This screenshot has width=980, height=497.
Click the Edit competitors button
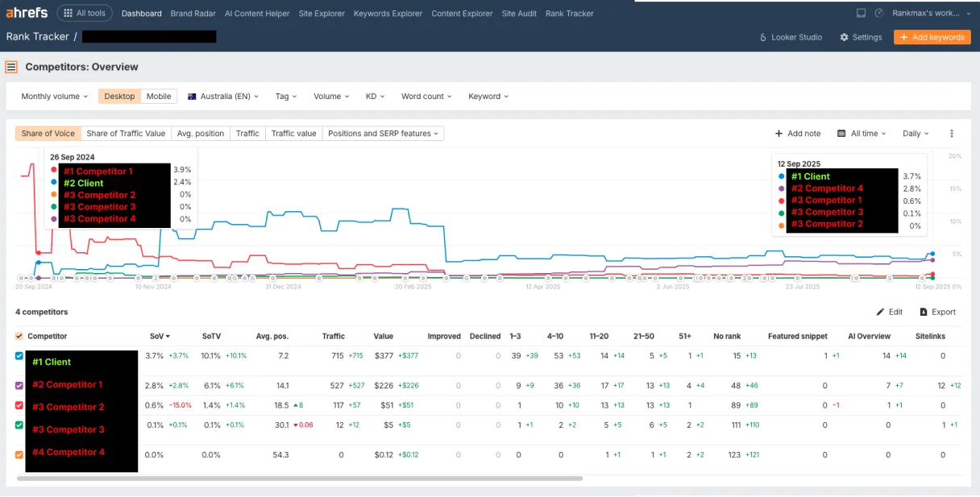click(890, 312)
